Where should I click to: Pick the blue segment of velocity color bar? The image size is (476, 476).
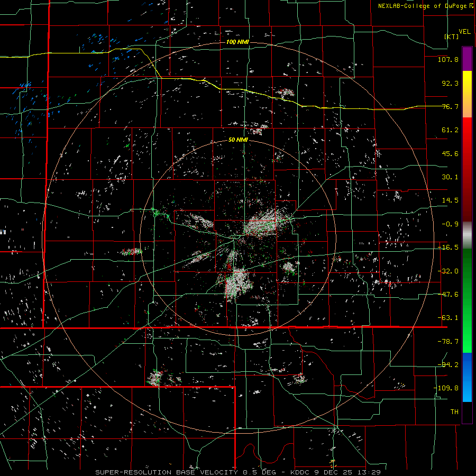pos(467,377)
